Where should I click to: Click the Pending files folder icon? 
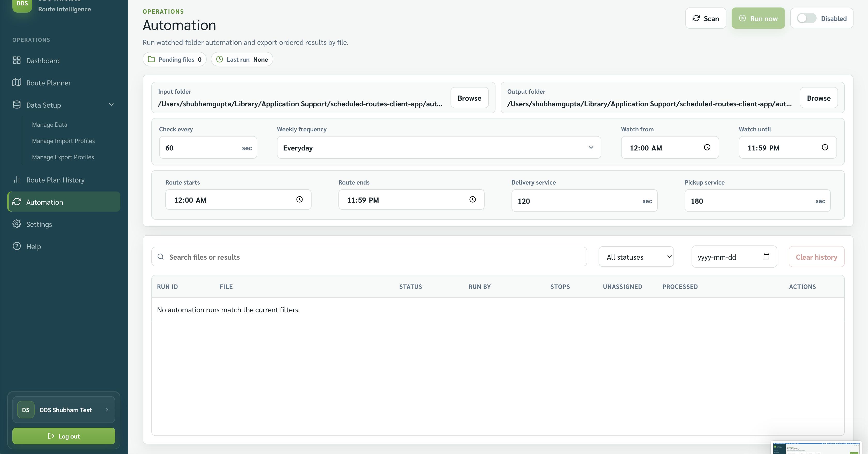pyautogui.click(x=151, y=59)
